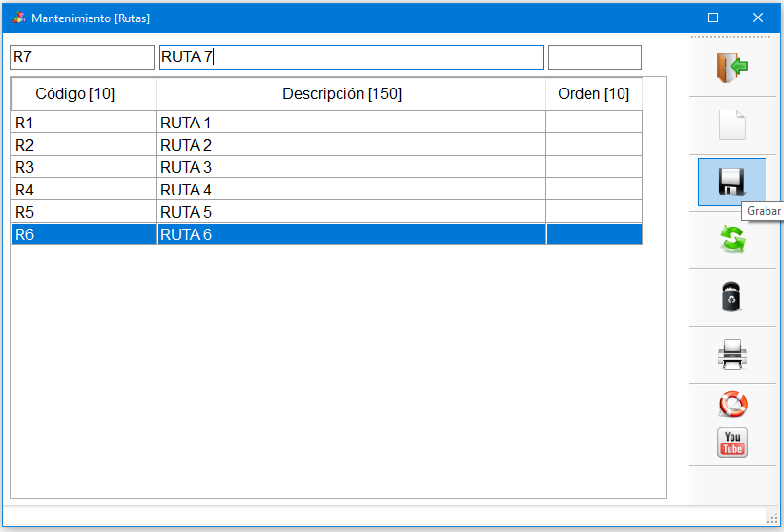The height and width of the screenshot is (532, 784).
Task: Click the RUTA 4 description cell
Action: click(350, 190)
